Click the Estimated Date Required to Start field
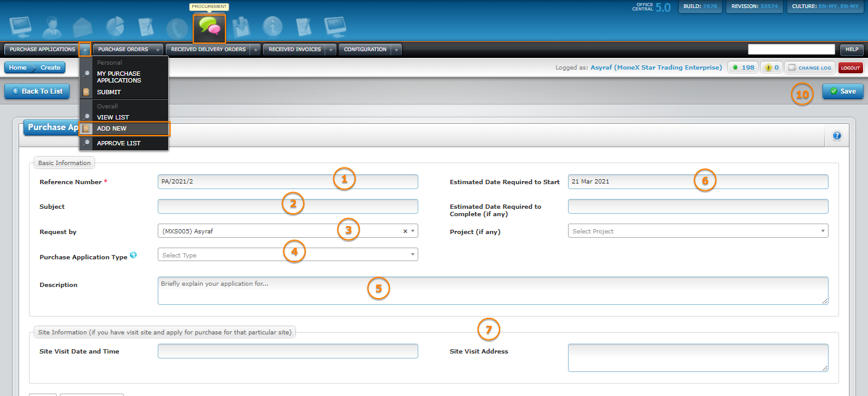 698,182
